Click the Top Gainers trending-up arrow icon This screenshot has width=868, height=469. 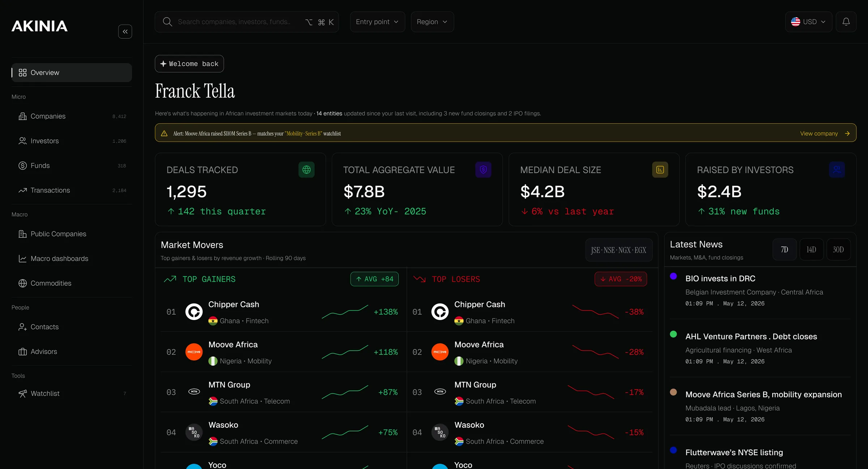coord(170,279)
